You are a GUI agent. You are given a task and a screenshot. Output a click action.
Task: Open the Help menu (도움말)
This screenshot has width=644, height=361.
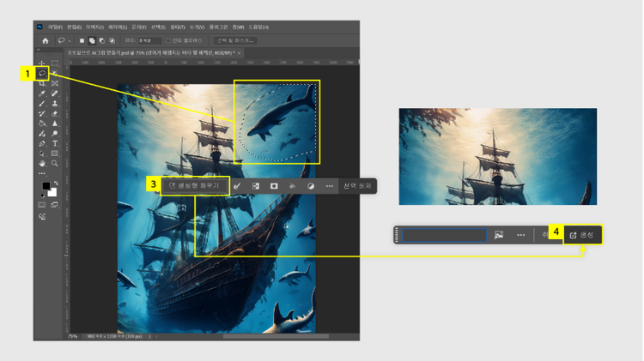pos(258,27)
